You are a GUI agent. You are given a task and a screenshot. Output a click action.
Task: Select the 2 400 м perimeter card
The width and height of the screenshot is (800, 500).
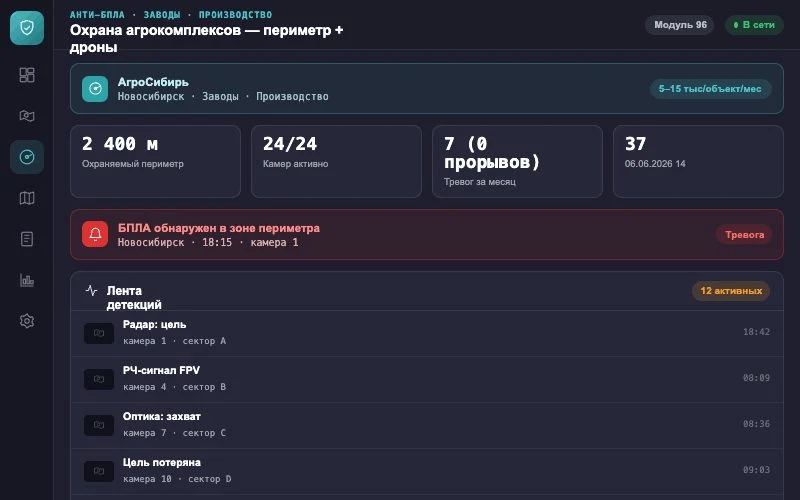click(x=155, y=161)
